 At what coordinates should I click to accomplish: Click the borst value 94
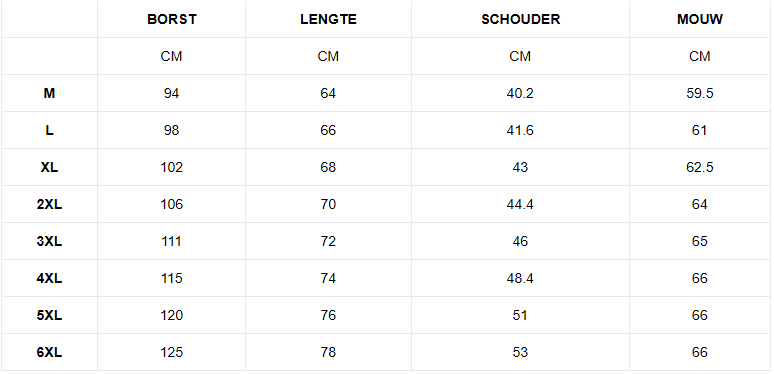pyautogui.click(x=172, y=93)
